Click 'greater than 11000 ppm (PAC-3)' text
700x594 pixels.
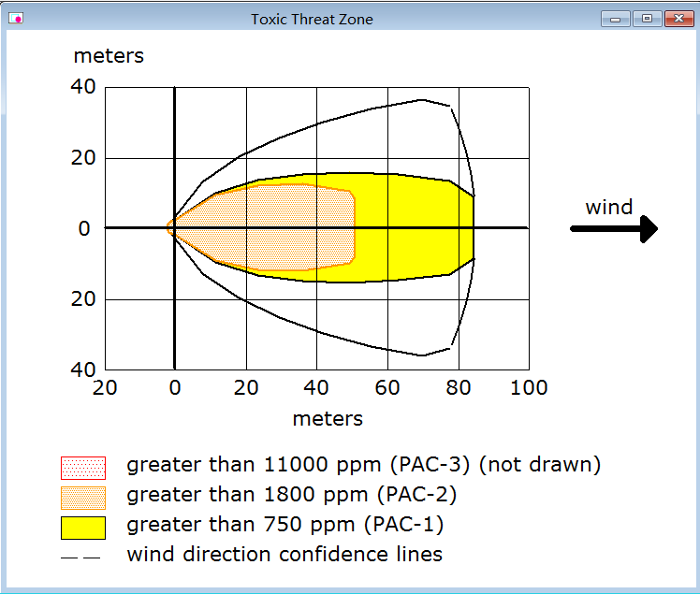click(x=299, y=465)
